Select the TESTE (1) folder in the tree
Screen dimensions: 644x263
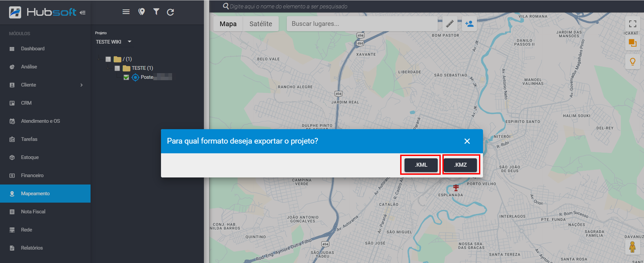pos(142,68)
